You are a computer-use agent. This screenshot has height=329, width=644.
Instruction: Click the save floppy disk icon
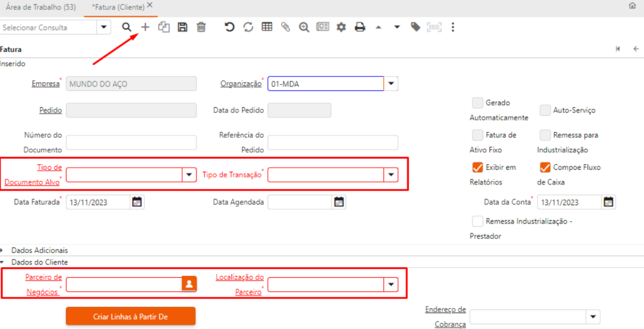click(183, 27)
